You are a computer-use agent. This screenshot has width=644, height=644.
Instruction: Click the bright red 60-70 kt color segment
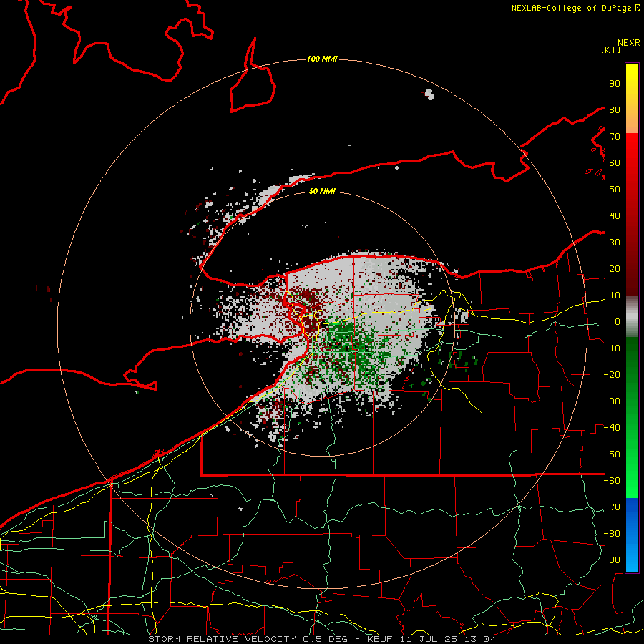(632, 150)
